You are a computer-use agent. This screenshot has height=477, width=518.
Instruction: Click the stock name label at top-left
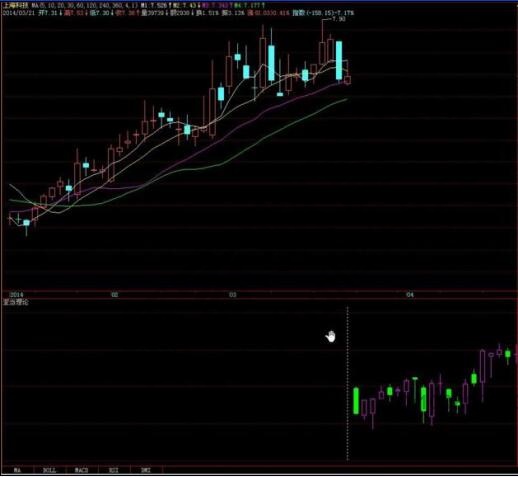[15, 5]
